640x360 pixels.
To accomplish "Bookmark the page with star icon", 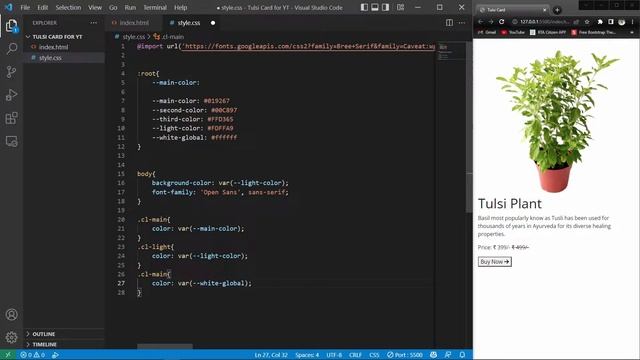I will point(587,22).
